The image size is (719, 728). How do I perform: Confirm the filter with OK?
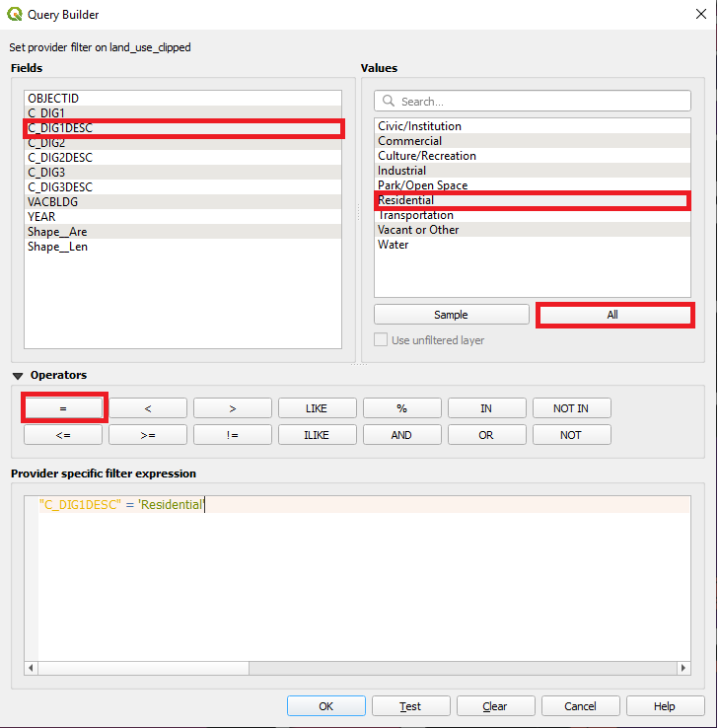pos(325,706)
